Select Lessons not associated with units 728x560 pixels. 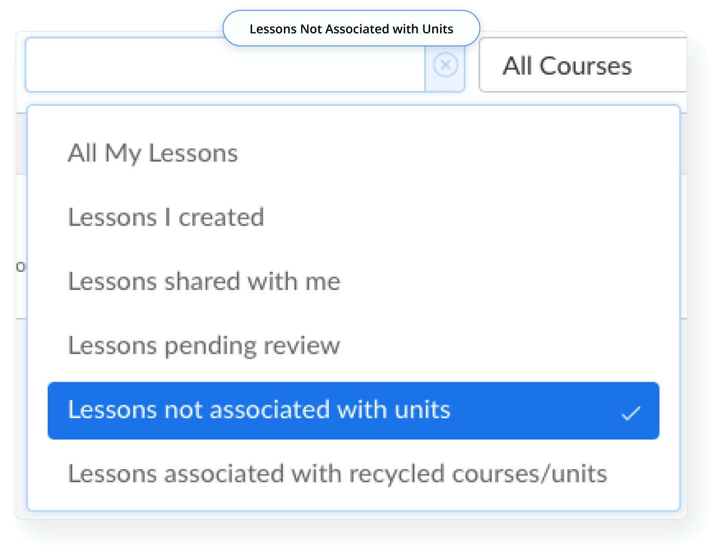click(259, 410)
